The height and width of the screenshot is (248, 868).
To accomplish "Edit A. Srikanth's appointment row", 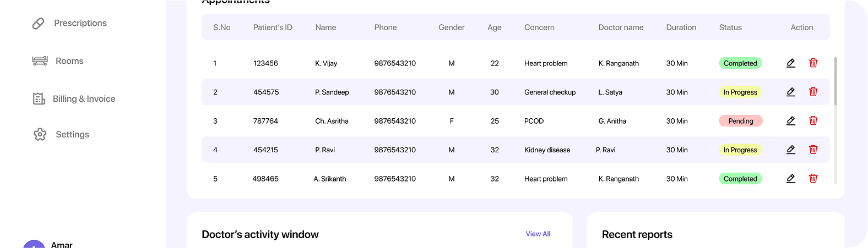I will point(791,178).
